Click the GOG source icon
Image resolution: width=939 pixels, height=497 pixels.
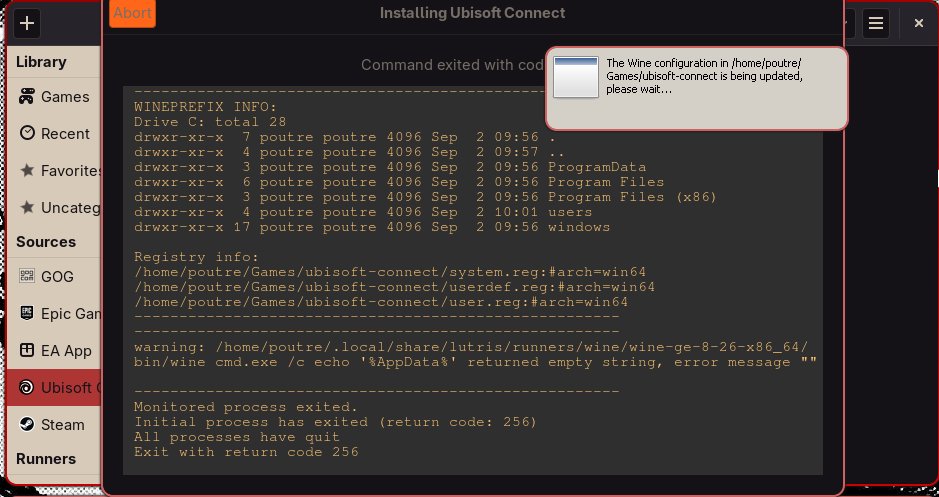pyautogui.click(x=26, y=277)
